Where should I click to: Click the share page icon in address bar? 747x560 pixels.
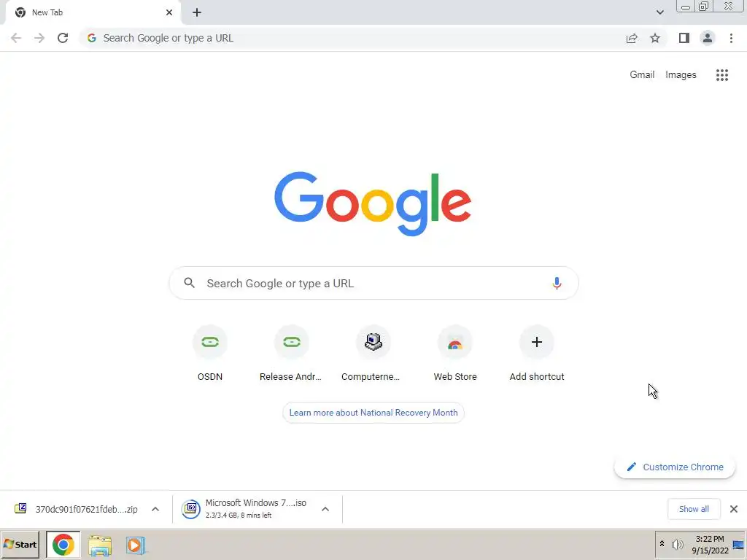coord(632,38)
